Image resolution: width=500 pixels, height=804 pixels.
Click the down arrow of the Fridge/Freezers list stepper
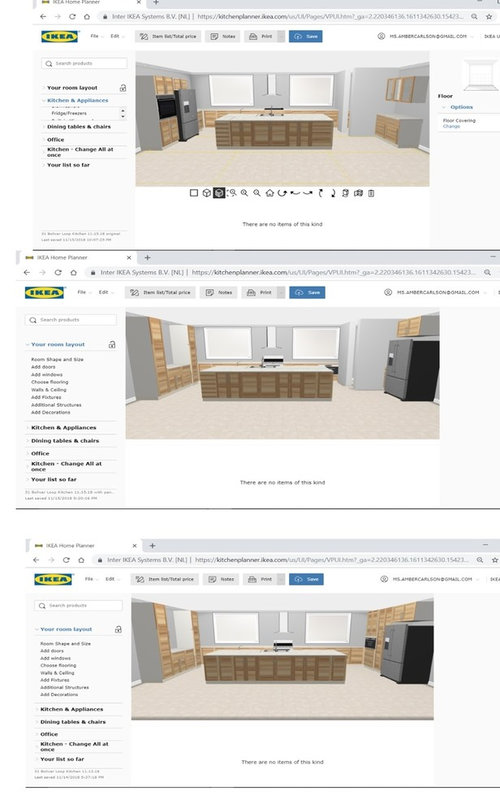click(123, 116)
